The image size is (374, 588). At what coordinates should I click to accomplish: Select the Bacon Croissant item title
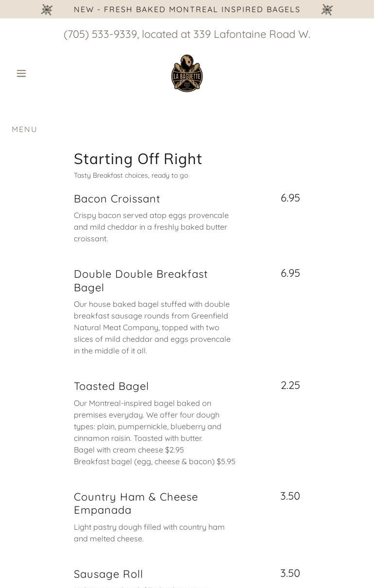tap(117, 199)
